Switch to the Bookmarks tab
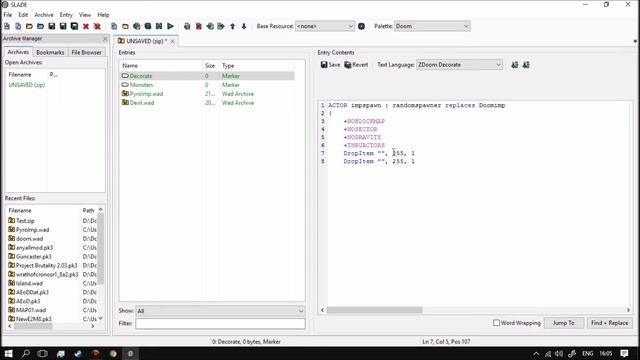Screen dimensions: 640x360 (50, 52)
